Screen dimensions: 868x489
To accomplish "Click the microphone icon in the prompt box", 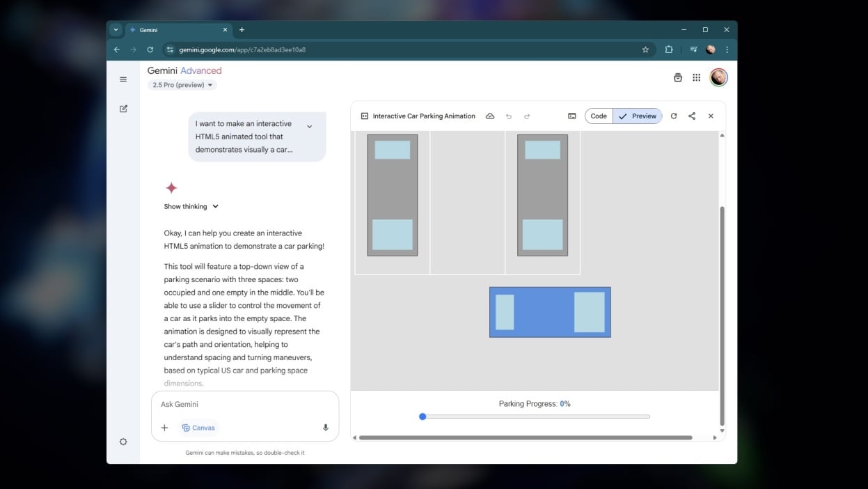I will 325,428.
